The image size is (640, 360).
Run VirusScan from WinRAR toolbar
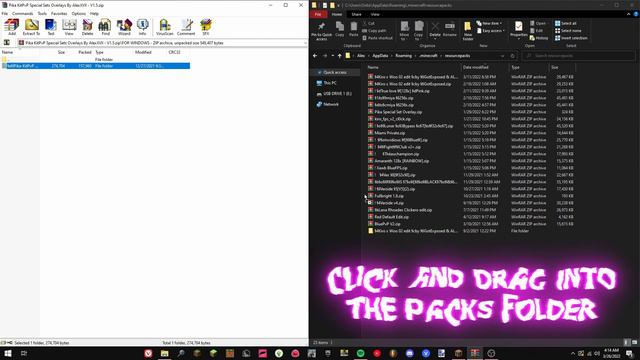coord(164,27)
